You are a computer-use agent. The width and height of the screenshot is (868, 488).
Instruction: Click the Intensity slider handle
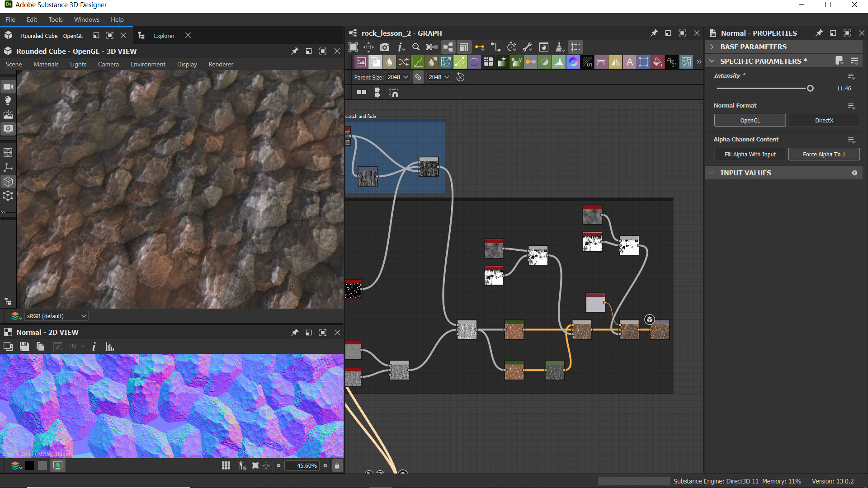click(x=810, y=89)
